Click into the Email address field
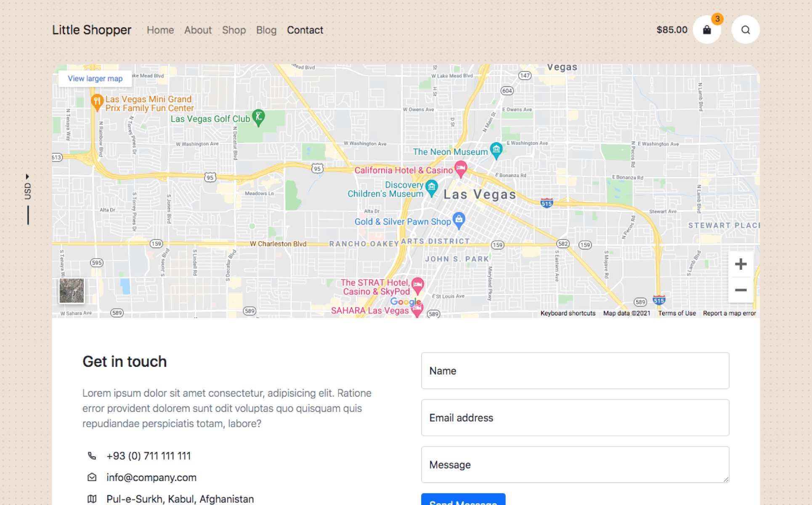Screen dimensions: 812x505 pyautogui.click(x=575, y=418)
